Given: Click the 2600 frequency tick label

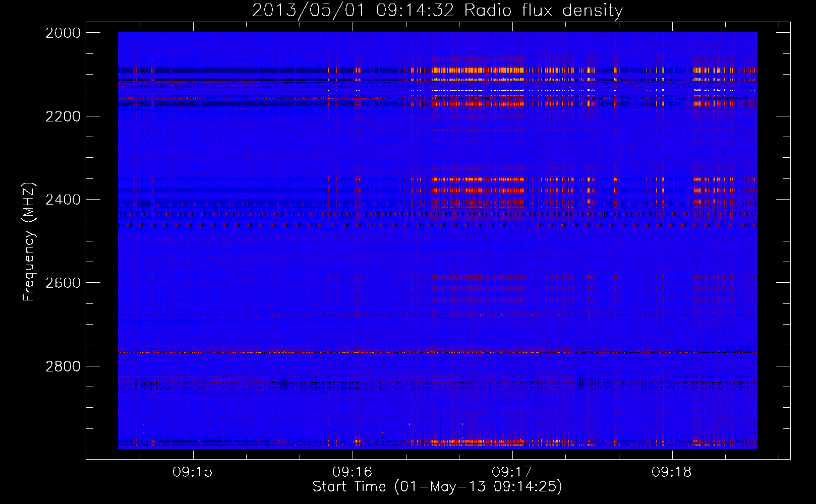Looking at the screenshot, I should click(63, 283).
